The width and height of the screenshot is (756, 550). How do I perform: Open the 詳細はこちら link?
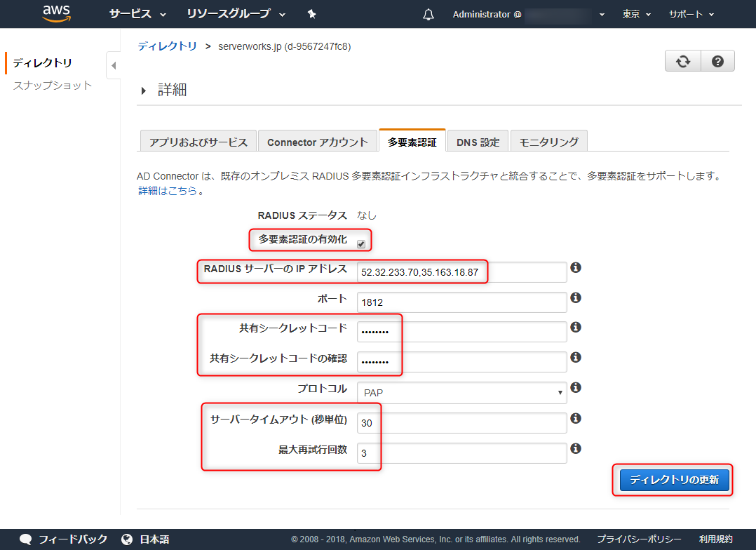167,190
